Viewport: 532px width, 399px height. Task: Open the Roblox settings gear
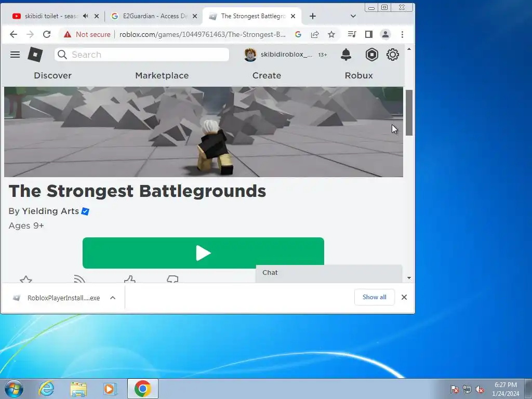393,55
